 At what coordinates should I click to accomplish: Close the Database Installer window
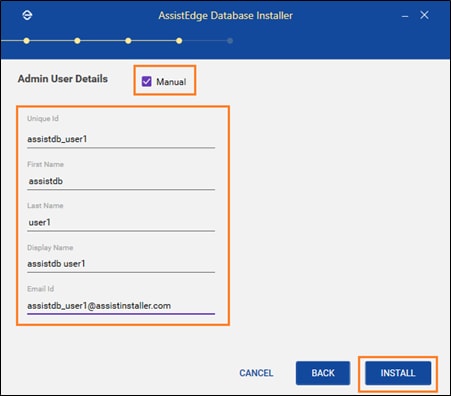424,15
